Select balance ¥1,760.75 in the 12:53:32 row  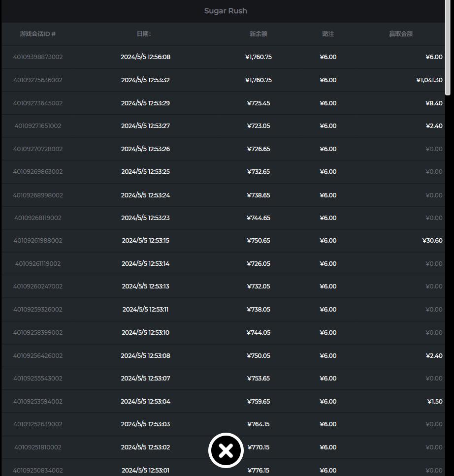click(x=259, y=80)
